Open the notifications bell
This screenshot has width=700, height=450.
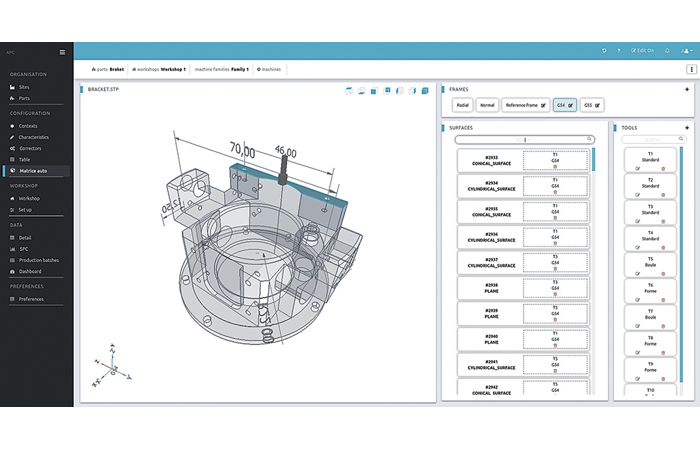pos(667,51)
